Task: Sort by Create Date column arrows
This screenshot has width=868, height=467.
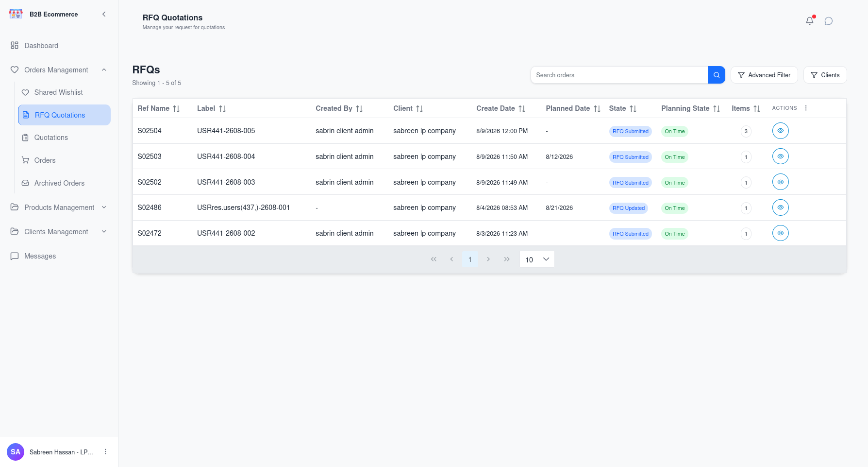Action: click(x=522, y=109)
